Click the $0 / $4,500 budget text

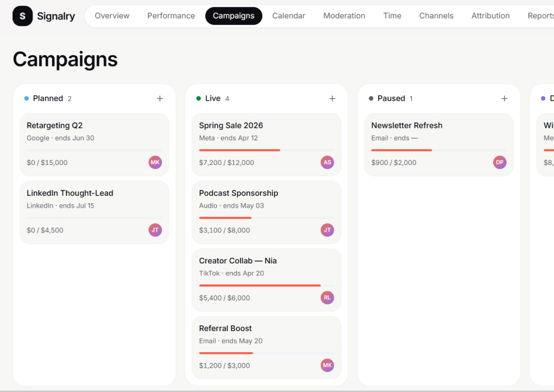[45, 230]
